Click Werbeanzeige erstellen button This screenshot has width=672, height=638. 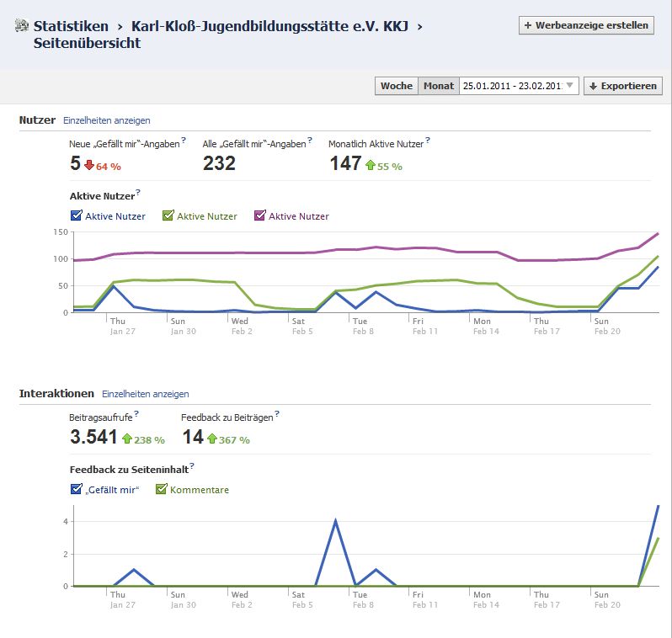[586, 25]
